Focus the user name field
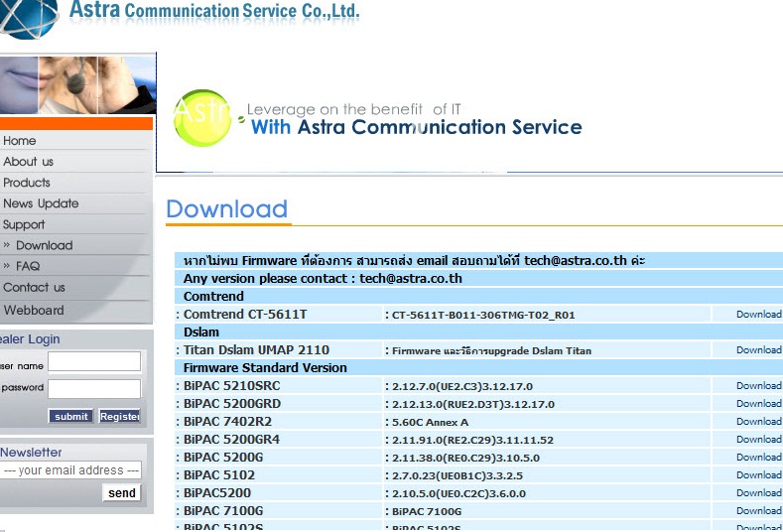 pyautogui.click(x=94, y=361)
